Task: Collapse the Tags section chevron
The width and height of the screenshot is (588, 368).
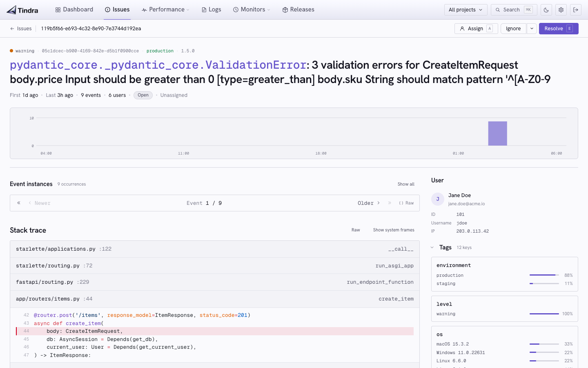Action: coord(432,247)
